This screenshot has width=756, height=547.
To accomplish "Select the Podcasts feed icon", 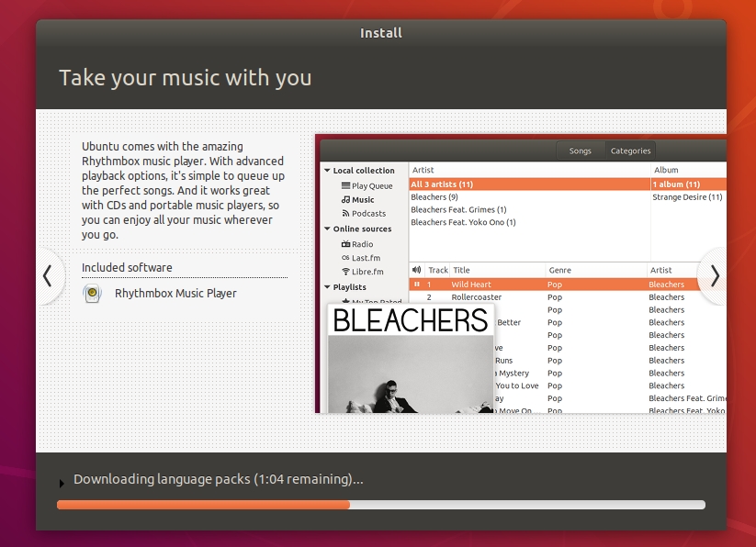I will coord(345,214).
